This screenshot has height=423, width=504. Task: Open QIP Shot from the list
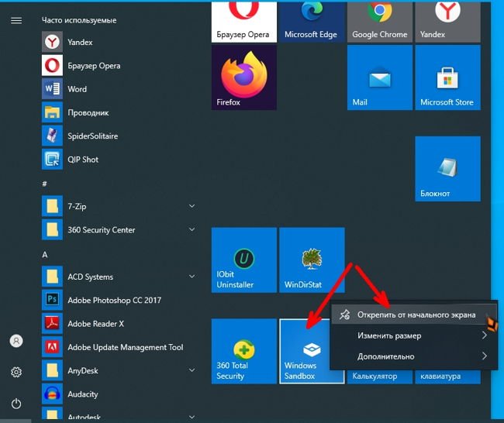pos(119,160)
